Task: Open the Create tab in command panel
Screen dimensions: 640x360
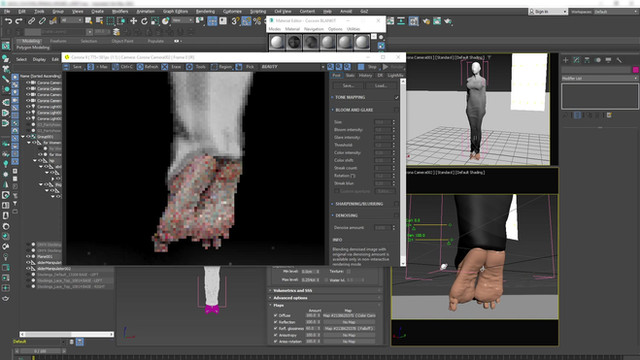Action: click(x=566, y=60)
